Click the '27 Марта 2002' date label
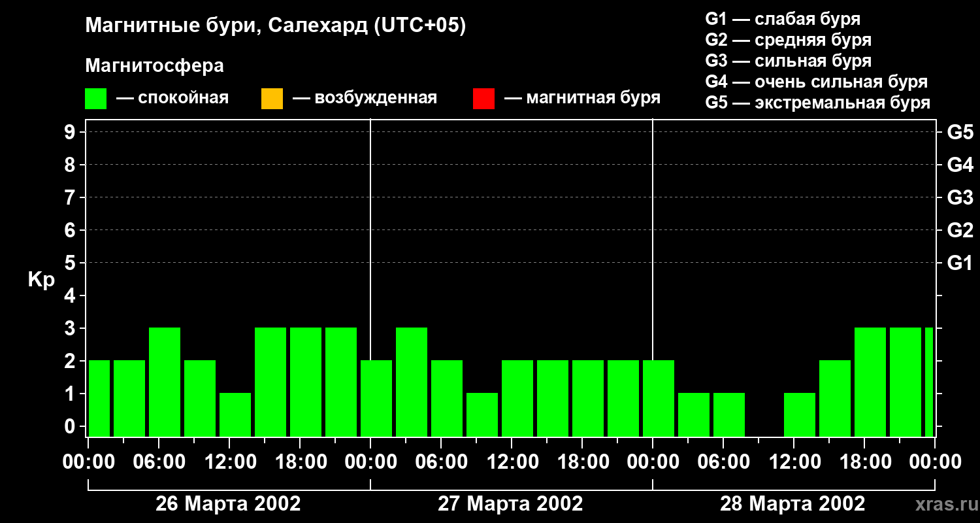The image size is (980, 523). click(x=510, y=504)
